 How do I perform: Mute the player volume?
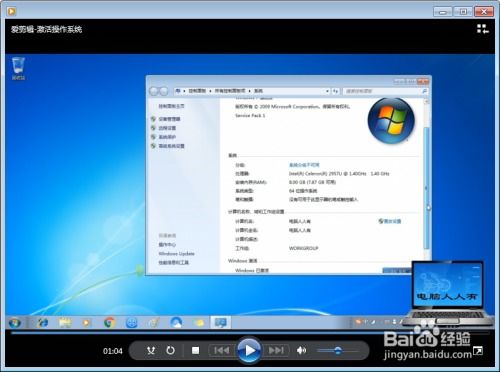click(301, 350)
